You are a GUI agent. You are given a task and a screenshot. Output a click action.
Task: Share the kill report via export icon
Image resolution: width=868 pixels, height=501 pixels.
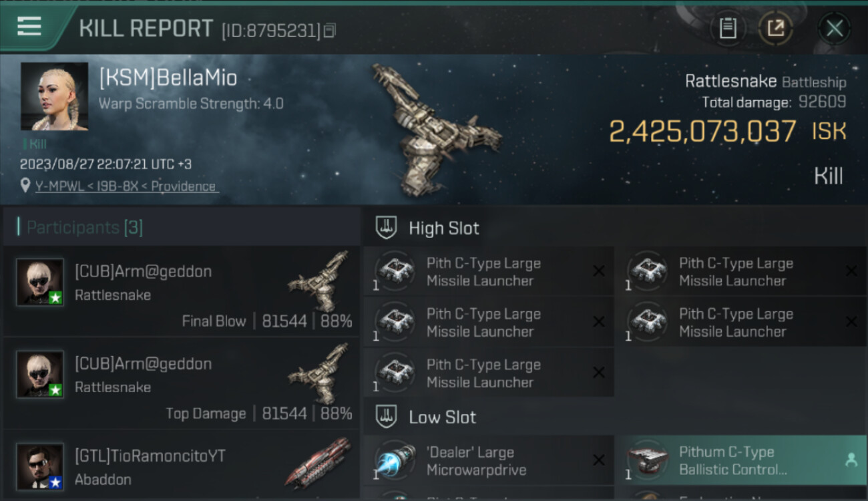click(775, 28)
